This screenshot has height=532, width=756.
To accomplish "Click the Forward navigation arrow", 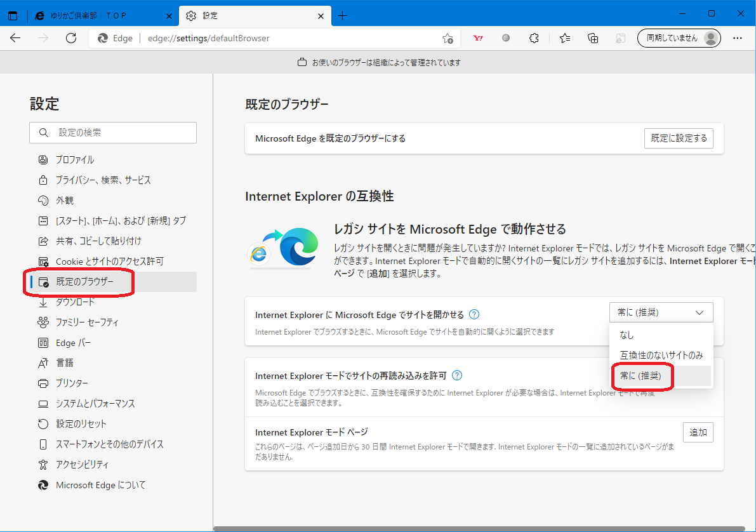I will point(43,38).
